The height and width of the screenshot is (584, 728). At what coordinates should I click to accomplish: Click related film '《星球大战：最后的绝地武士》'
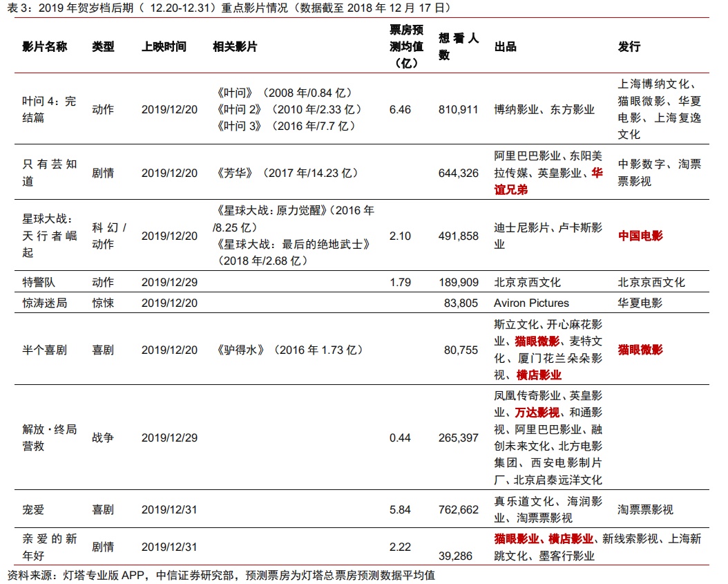tap(293, 245)
